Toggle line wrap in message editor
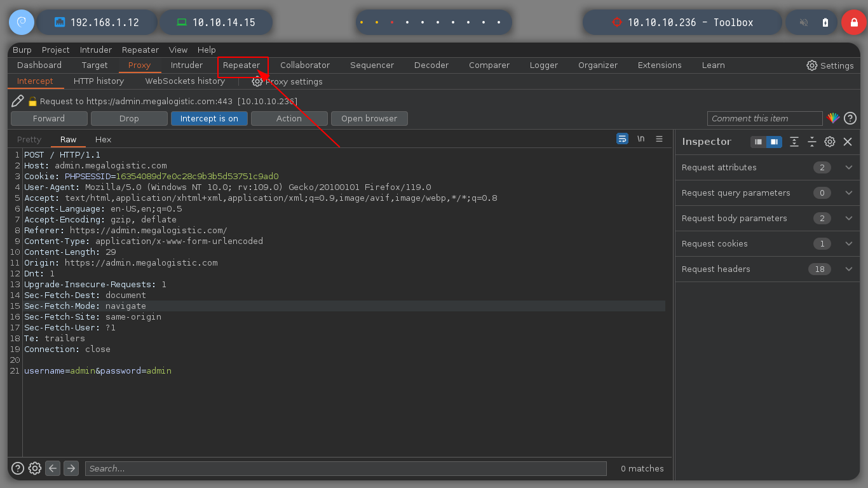 [622, 139]
